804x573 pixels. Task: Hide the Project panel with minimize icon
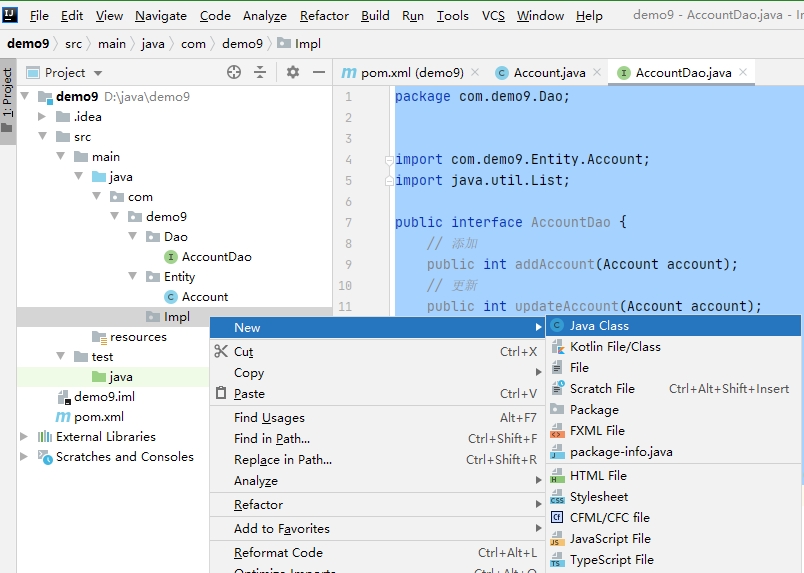pos(319,72)
